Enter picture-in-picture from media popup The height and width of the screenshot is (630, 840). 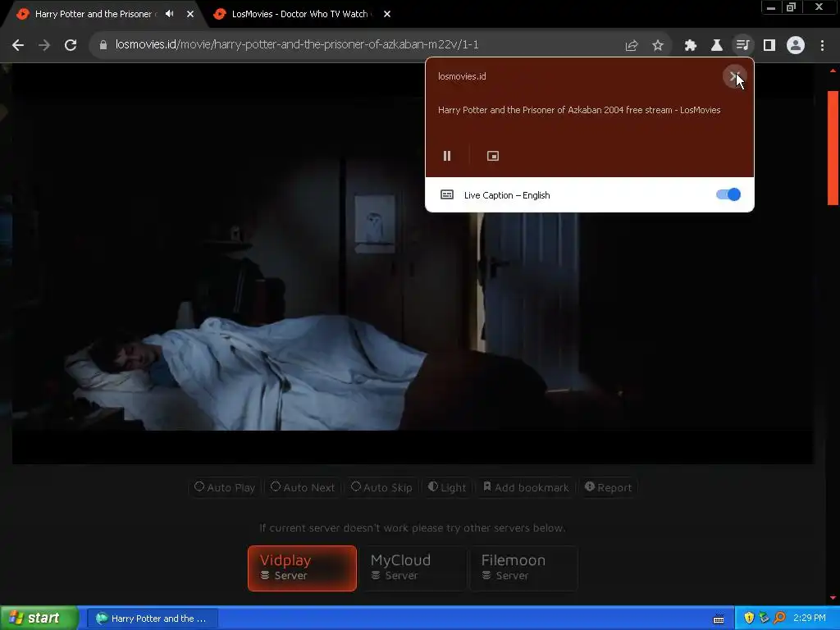click(493, 156)
